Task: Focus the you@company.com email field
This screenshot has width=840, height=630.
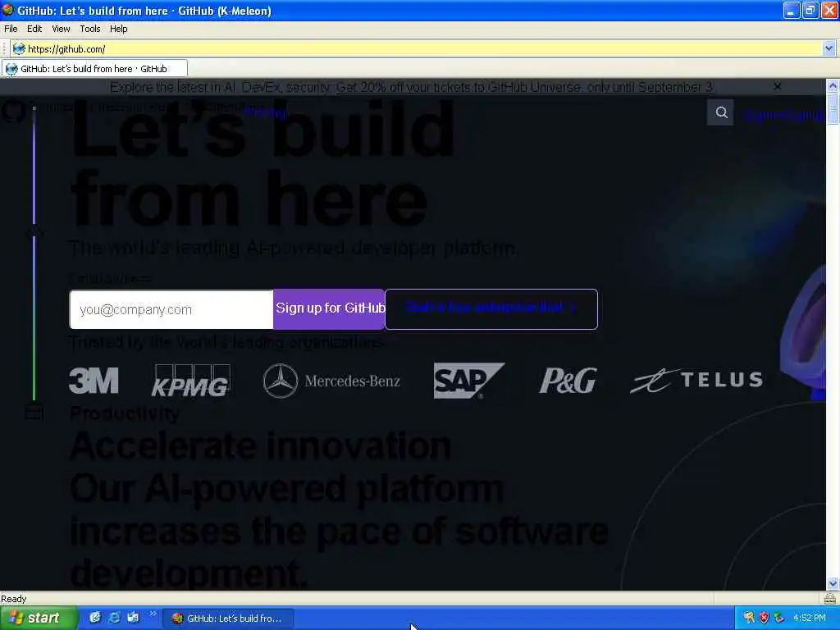Action: pos(171,309)
